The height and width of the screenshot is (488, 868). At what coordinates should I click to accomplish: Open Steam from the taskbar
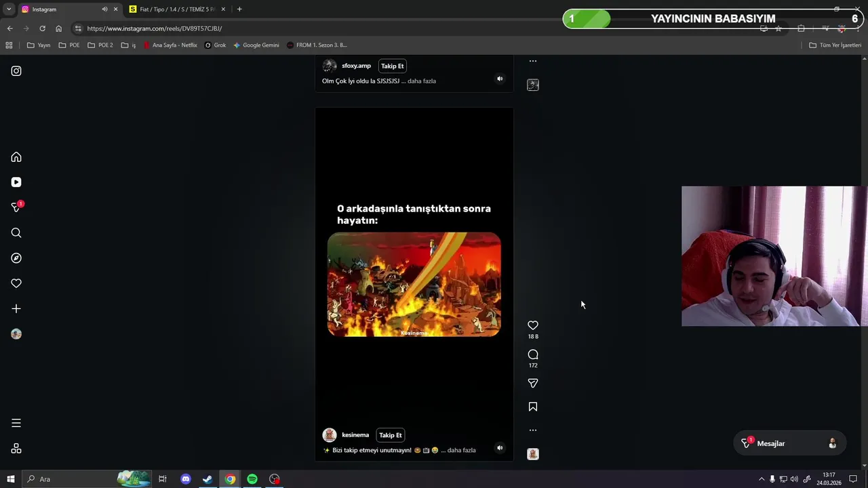pos(208,479)
